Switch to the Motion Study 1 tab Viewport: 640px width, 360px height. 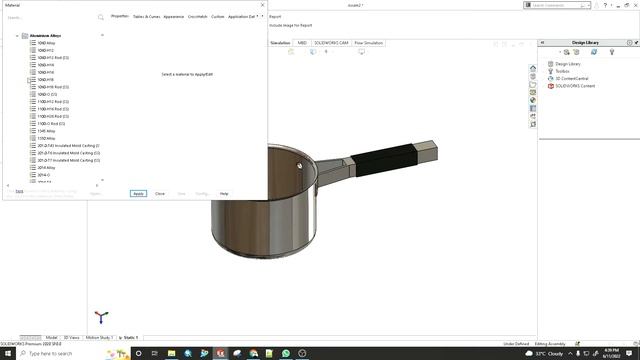(x=99, y=338)
